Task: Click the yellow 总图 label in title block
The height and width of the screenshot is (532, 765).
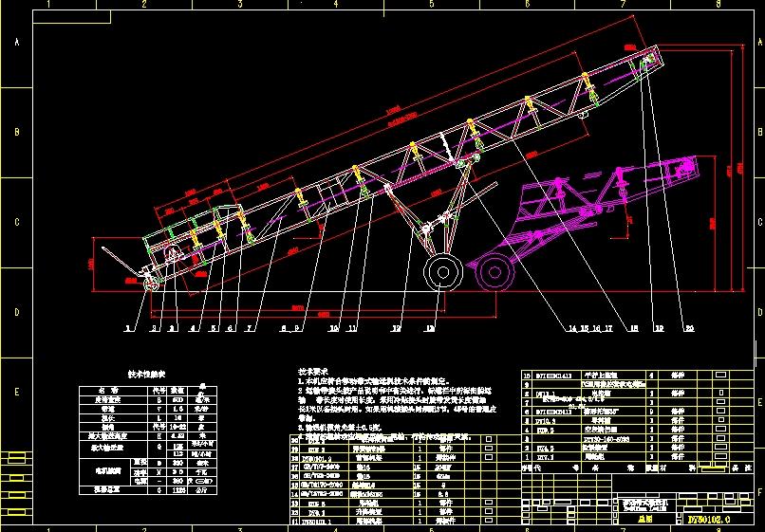Action: [645, 521]
